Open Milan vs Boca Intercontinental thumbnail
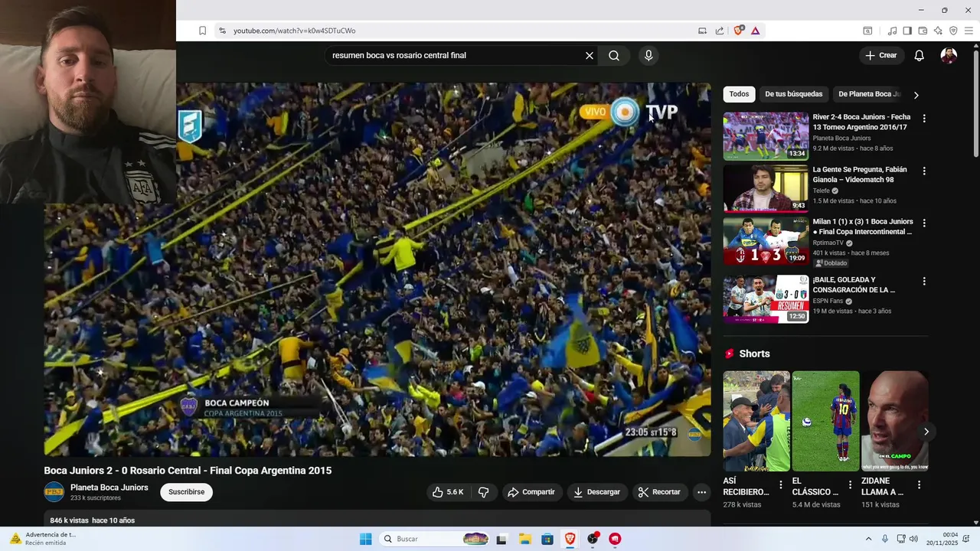The height and width of the screenshot is (551, 980). [766, 241]
